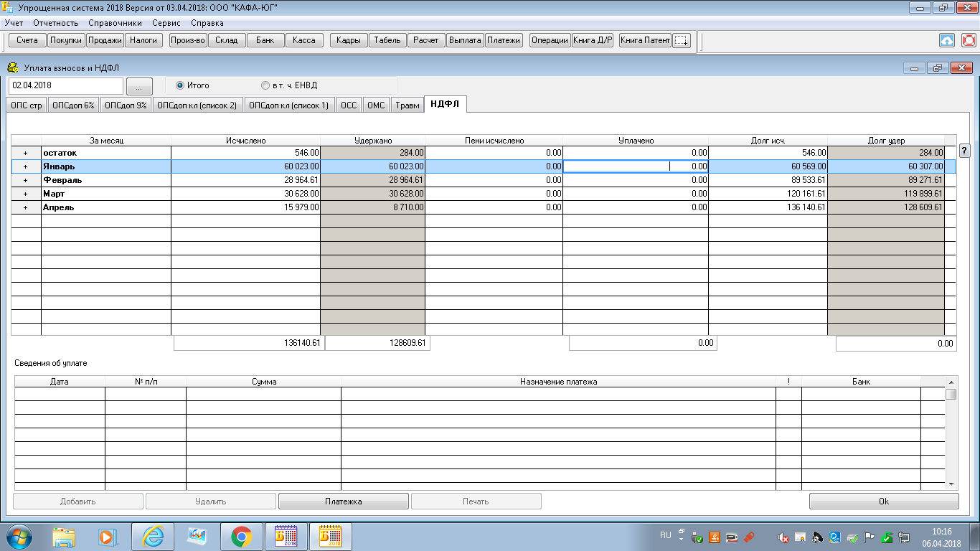Viewport: 980px width, 551px height.
Task: Confirm with the Ok button
Action: click(x=883, y=501)
